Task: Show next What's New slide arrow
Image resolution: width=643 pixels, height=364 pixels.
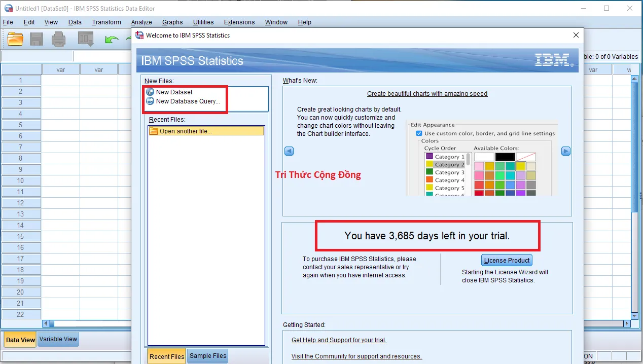Action: 566,151
